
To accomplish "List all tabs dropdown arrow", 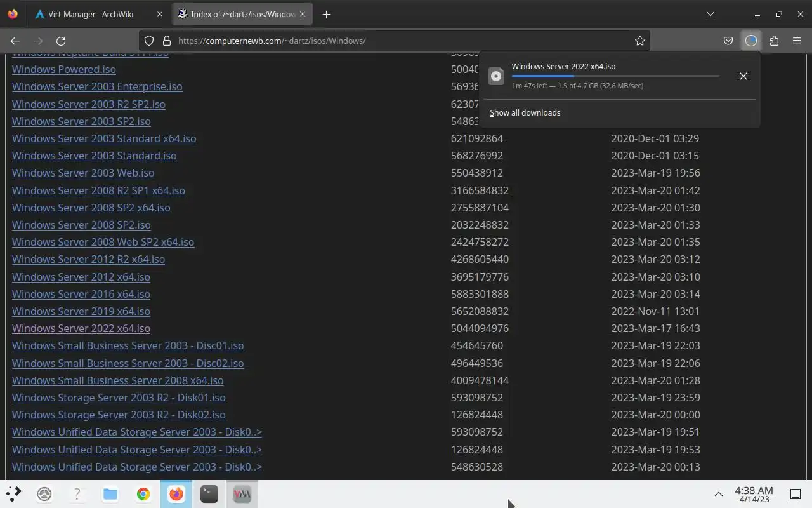I will (x=710, y=14).
